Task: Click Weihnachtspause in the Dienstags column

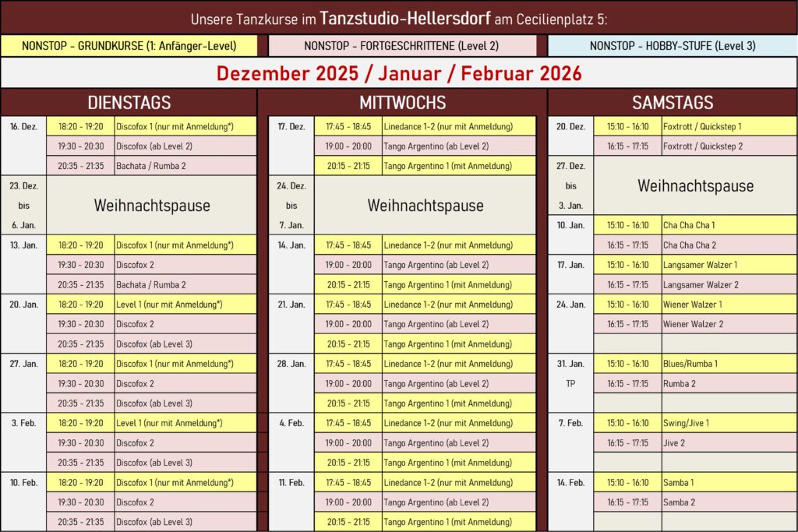Action: [x=152, y=206]
